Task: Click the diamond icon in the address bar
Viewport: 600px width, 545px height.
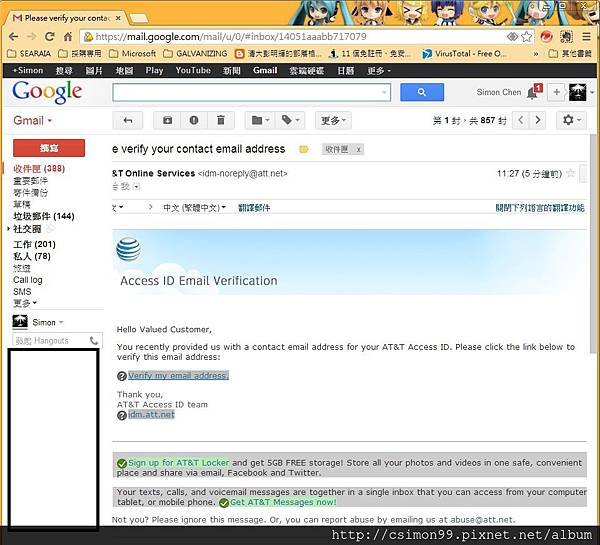Action: tap(512, 37)
